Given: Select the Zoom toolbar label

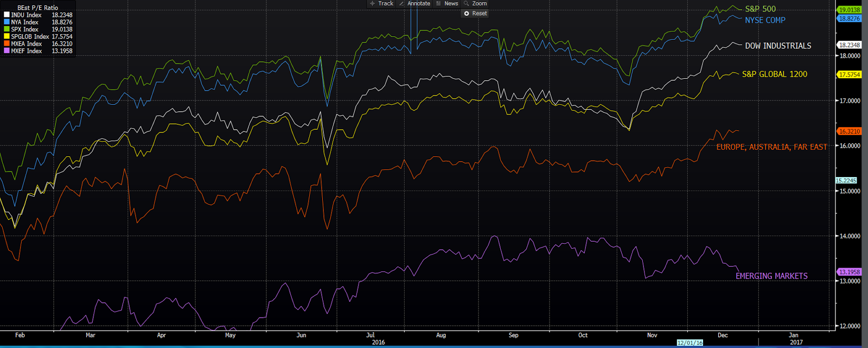Looking at the screenshot, I should (480, 3).
